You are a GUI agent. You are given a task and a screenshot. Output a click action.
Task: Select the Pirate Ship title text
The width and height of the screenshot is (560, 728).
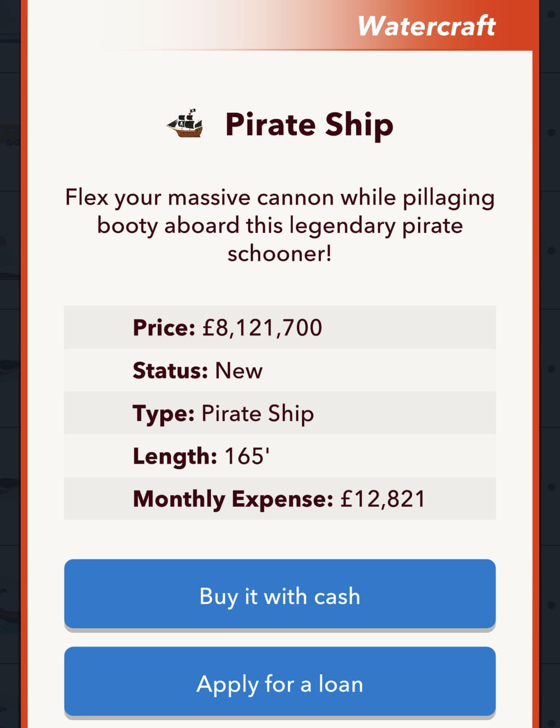click(309, 124)
